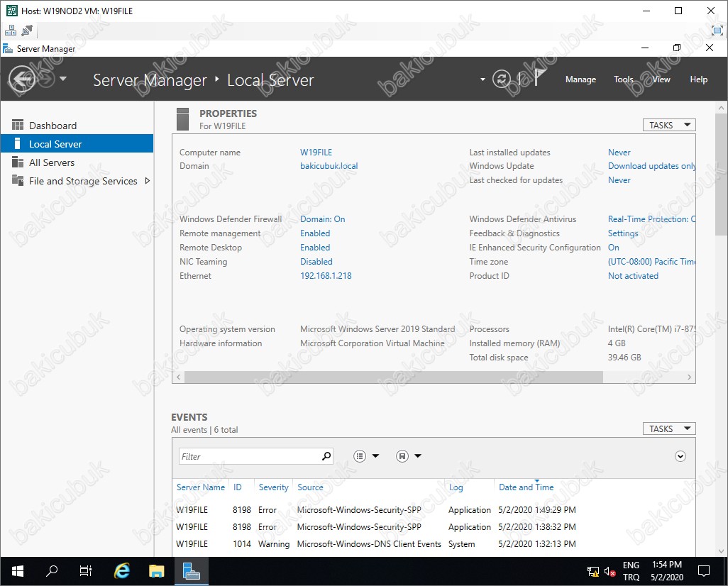Screen dimensions: 728x586
Task: Click the main vertical scrollbar thumb
Action: [x=721, y=175]
